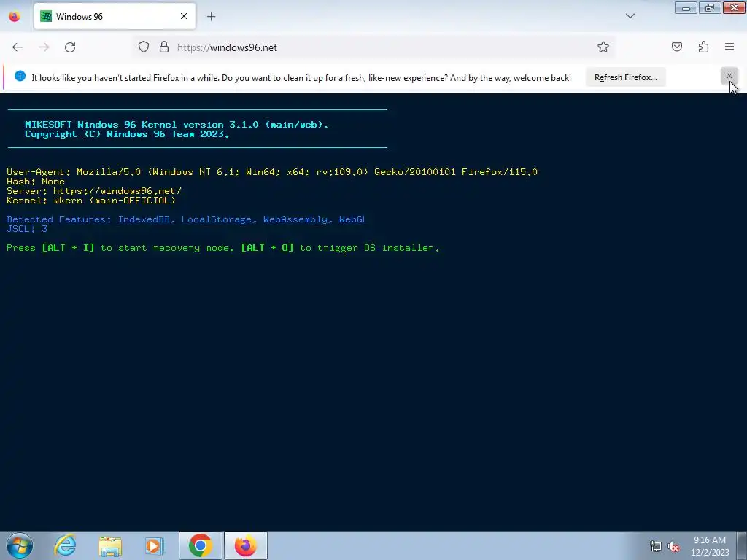Open the Save to Pocket icon
Image resolution: width=747 pixels, height=560 pixels.
point(676,47)
